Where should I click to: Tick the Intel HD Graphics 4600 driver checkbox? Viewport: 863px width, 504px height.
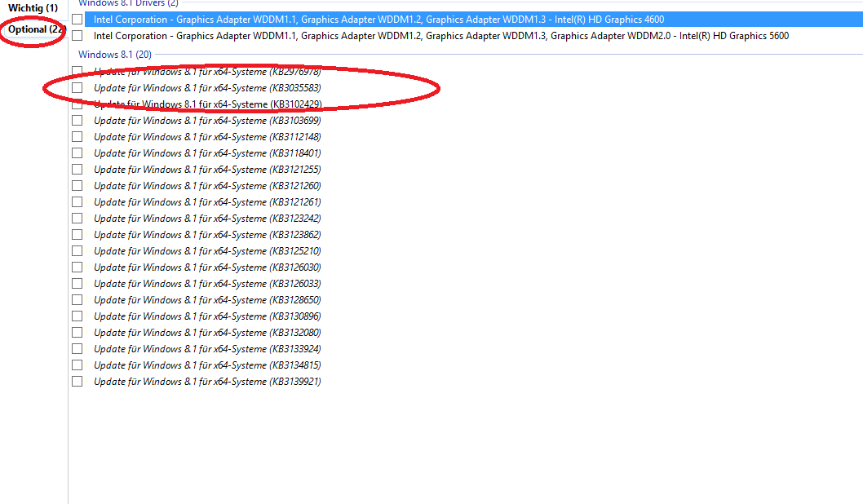click(x=77, y=19)
